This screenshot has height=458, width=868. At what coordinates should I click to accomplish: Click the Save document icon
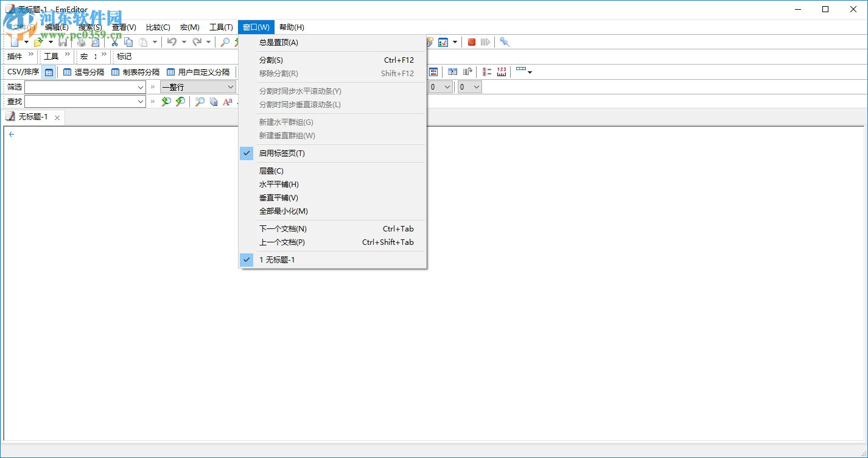tap(63, 42)
